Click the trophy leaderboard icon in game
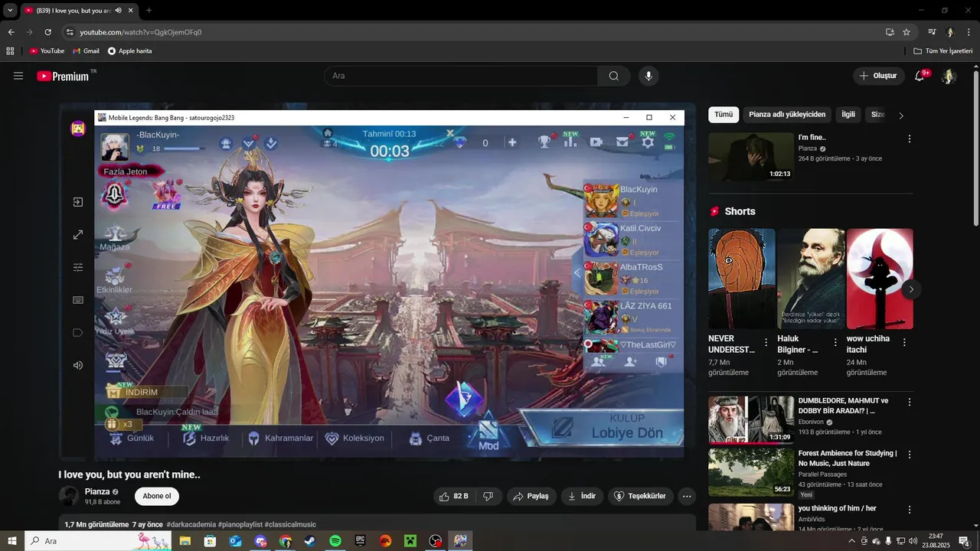This screenshot has width=980, height=551. coord(544,142)
